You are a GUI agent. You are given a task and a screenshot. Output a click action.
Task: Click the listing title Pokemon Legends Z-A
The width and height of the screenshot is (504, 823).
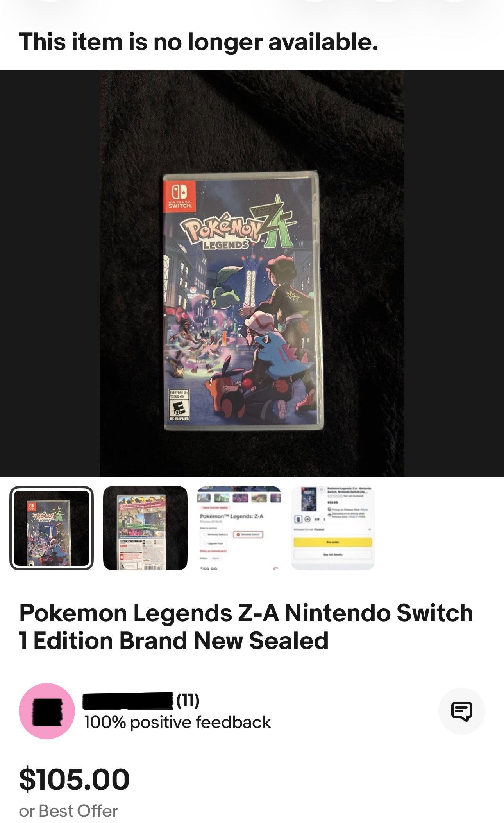pyautogui.click(x=246, y=627)
